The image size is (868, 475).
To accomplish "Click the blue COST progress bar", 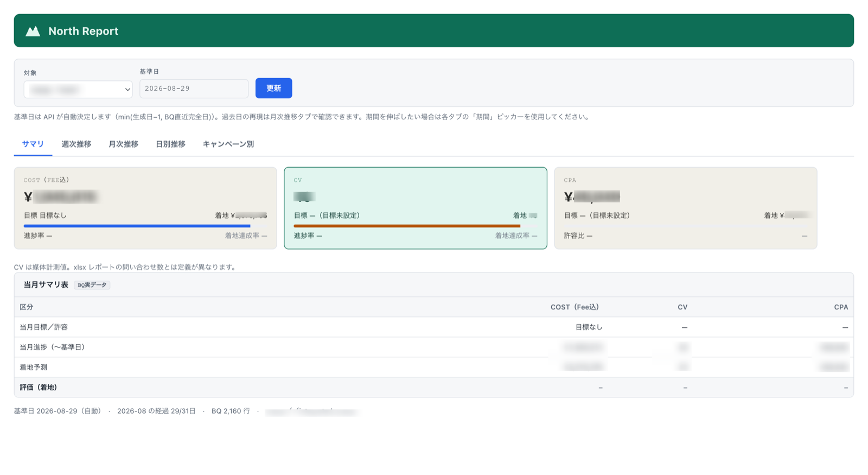I will [x=137, y=226].
